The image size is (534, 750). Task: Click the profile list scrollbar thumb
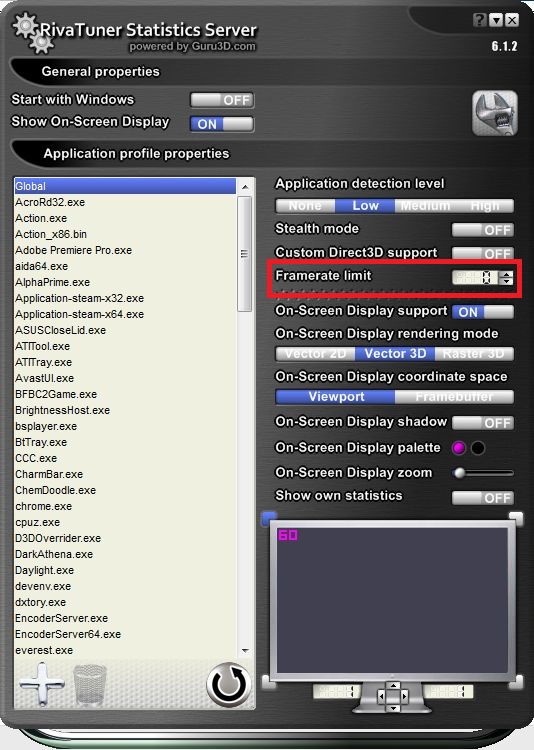point(245,254)
